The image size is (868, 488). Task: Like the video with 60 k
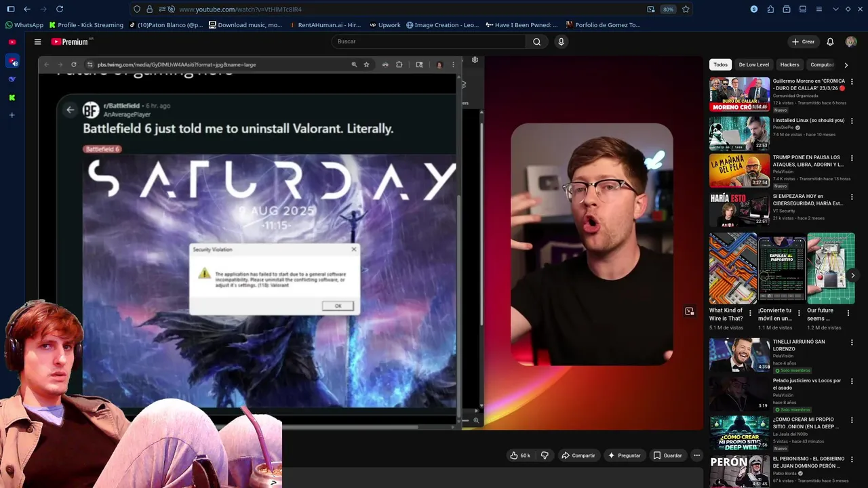[x=520, y=455]
